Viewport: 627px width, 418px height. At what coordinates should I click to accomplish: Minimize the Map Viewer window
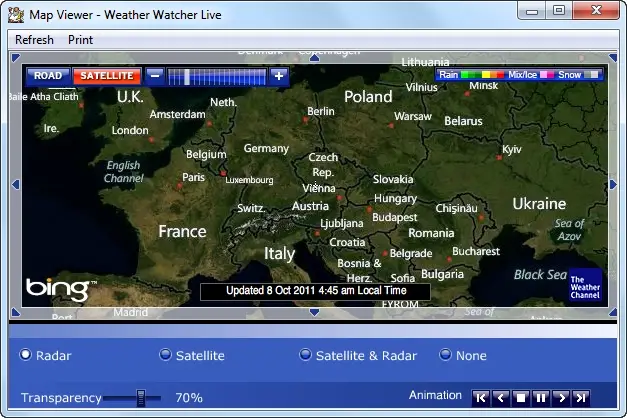pos(532,11)
